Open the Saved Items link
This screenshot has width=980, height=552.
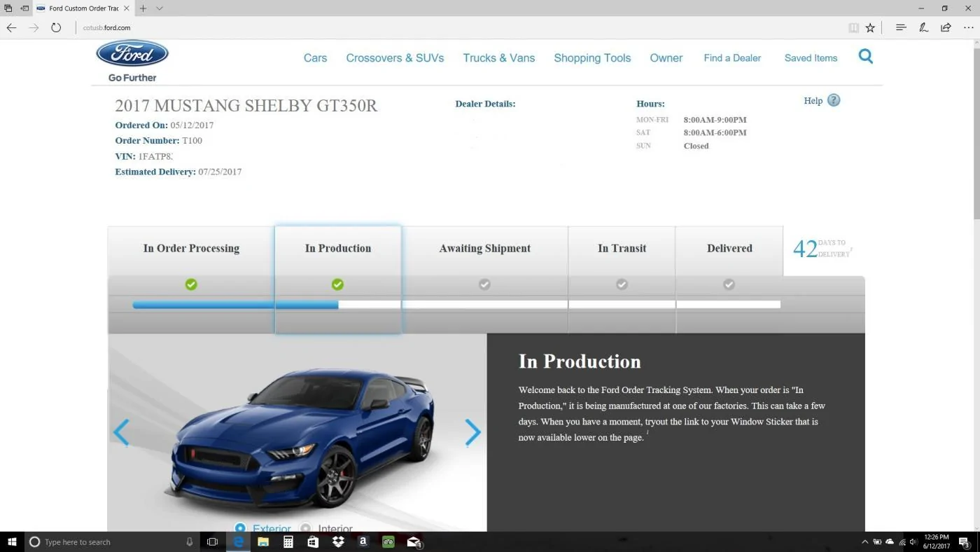[x=811, y=58]
